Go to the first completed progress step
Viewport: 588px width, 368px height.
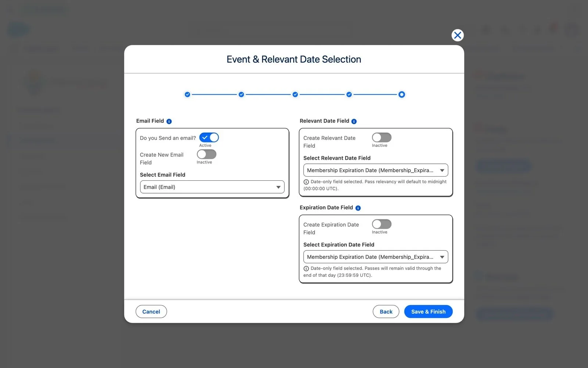187,95
